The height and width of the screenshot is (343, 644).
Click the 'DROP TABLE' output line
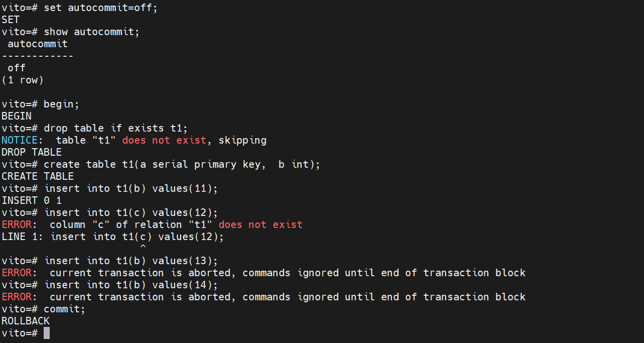pyautogui.click(x=32, y=152)
